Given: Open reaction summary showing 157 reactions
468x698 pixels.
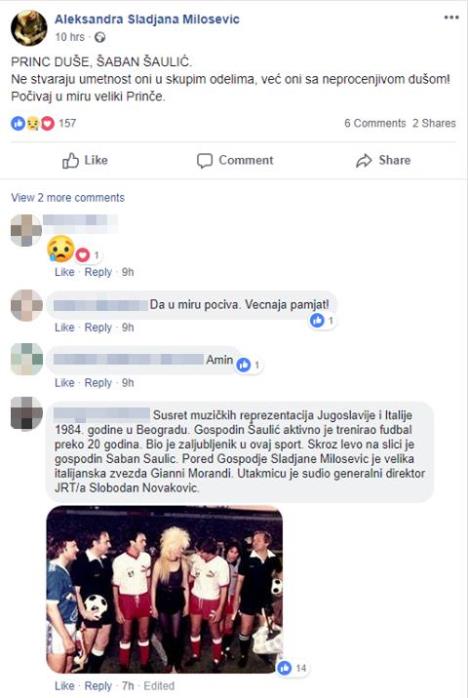Looking at the screenshot, I should click(43, 123).
